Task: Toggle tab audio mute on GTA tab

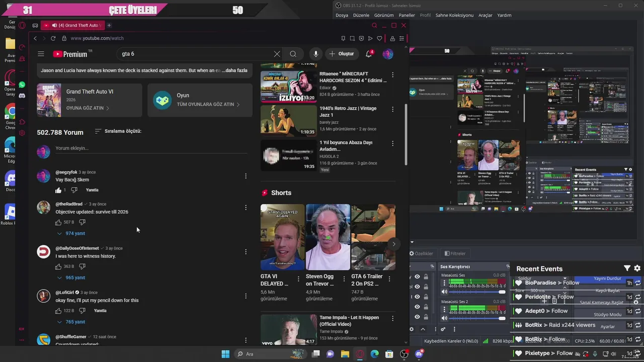Action: 54,25
